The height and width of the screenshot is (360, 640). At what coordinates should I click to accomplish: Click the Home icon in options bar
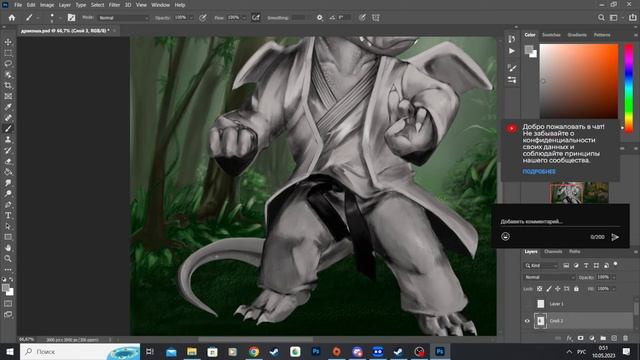pos(12,18)
